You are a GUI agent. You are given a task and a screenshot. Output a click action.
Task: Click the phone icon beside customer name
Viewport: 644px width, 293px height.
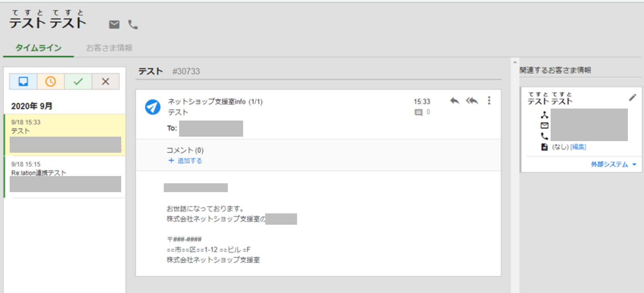[x=133, y=25]
